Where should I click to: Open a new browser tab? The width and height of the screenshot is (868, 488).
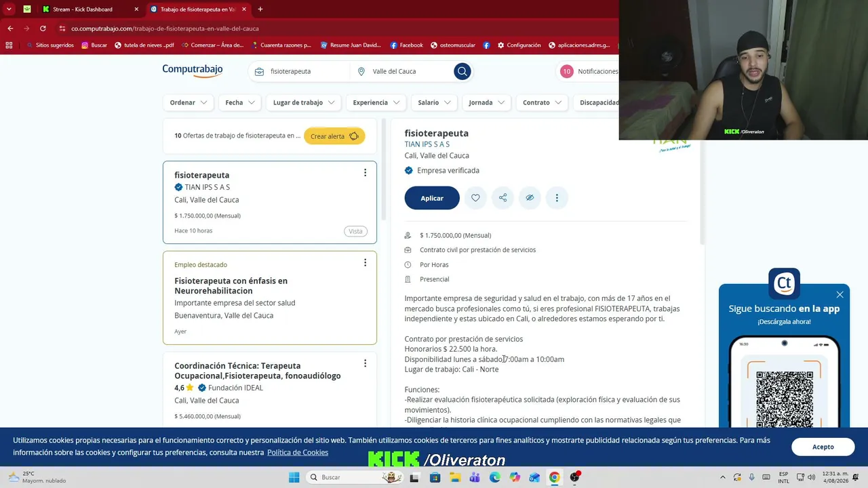(x=260, y=9)
